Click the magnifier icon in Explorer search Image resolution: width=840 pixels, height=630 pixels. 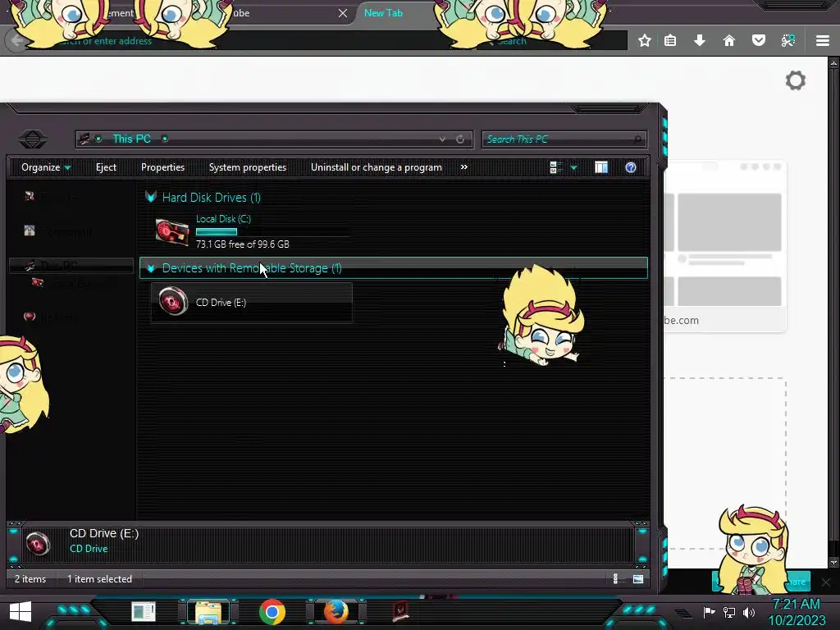pos(637,139)
